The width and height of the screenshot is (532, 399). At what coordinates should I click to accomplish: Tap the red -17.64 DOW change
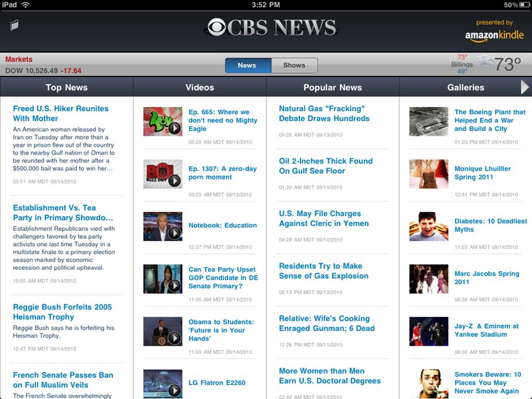pyautogui.click(x=71, y=71)
